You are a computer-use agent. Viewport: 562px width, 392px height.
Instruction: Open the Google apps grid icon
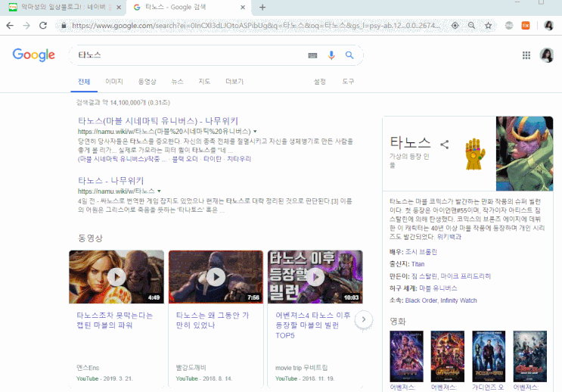pos(526,55)
